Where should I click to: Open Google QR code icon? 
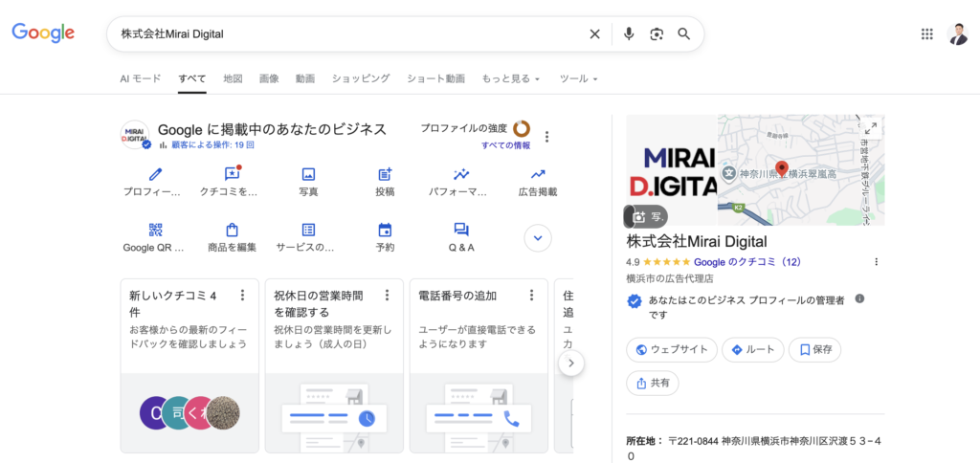coord(155,230)
